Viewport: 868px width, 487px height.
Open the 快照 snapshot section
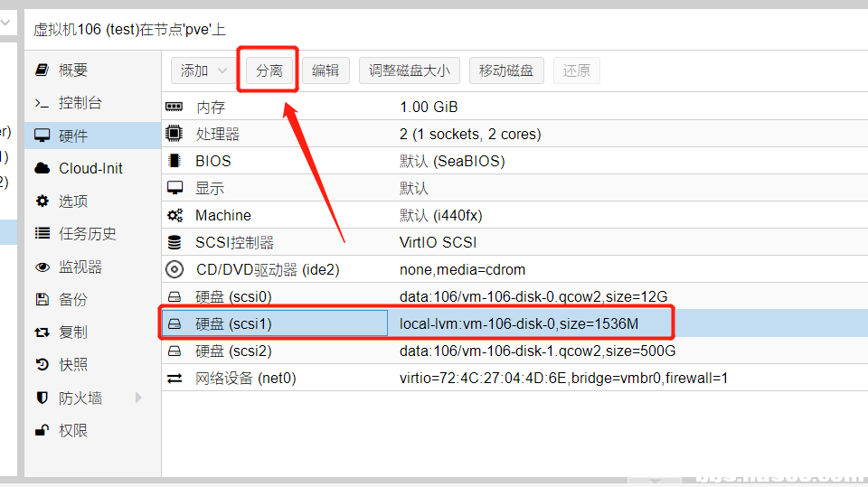click(73, 364)
